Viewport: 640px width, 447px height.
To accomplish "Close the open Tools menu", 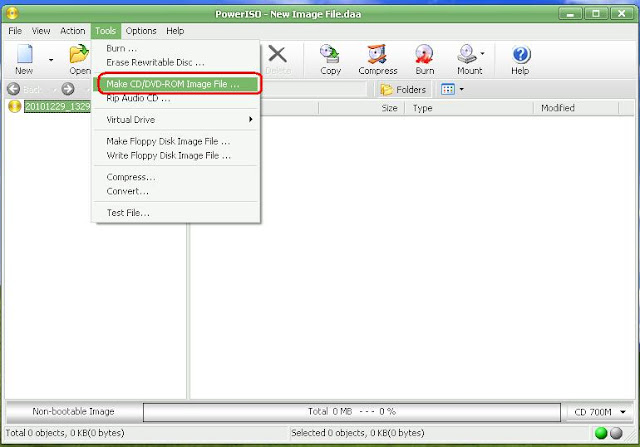I will click(106, 31).
